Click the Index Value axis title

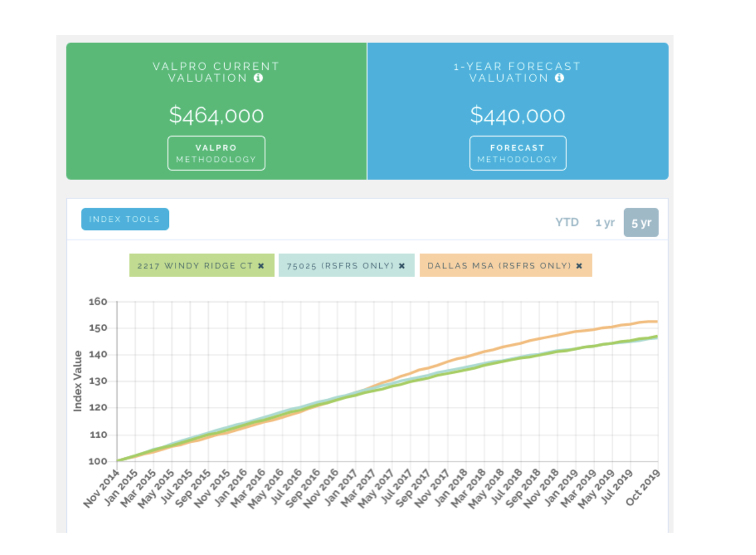click(x=78, y=381)
